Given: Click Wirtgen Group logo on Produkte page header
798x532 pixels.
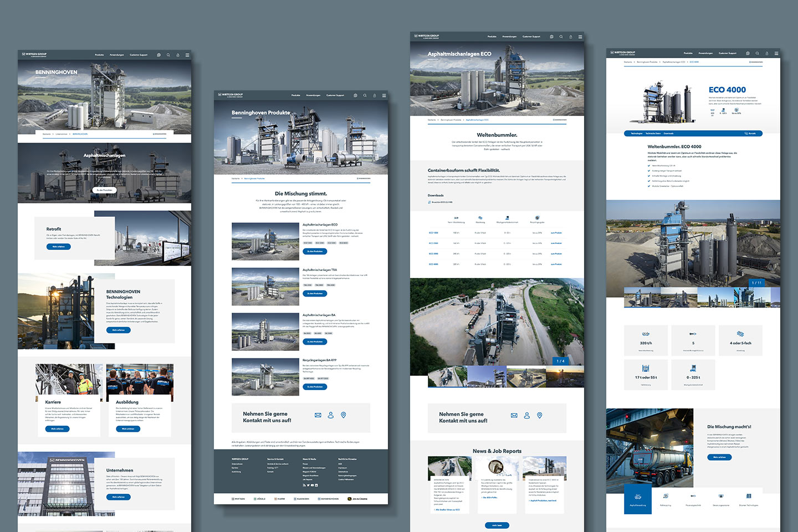Looking at the screenshot, I should pos(231,95).
